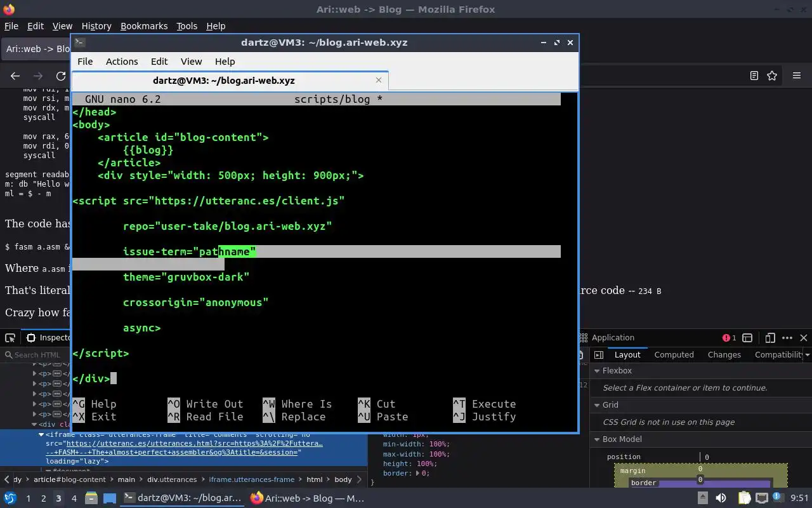Go back using Firefox back arrow

(15, 76)
